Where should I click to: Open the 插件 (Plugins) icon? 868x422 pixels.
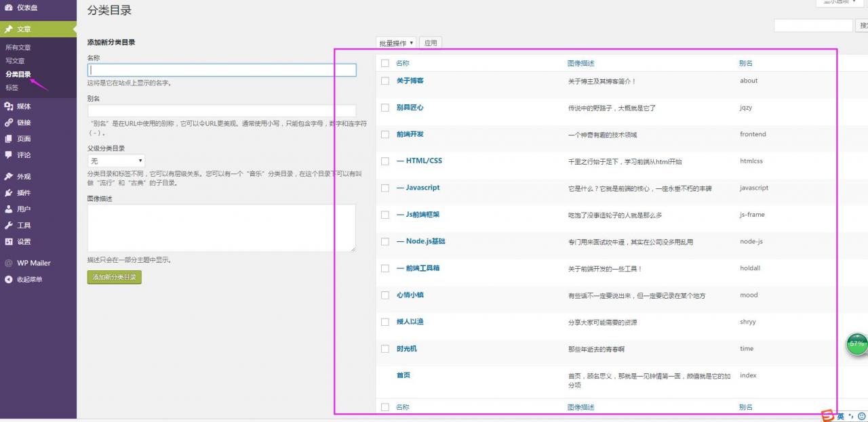[x=8, y=192]
